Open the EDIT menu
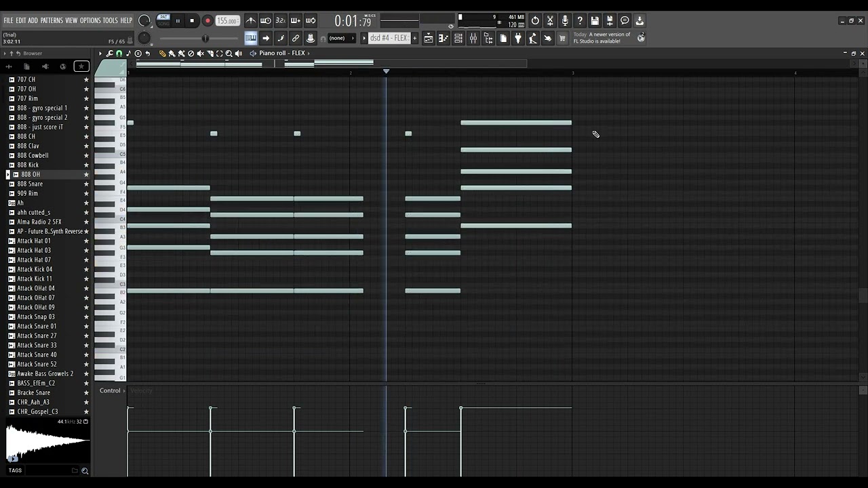 (21, 21)
